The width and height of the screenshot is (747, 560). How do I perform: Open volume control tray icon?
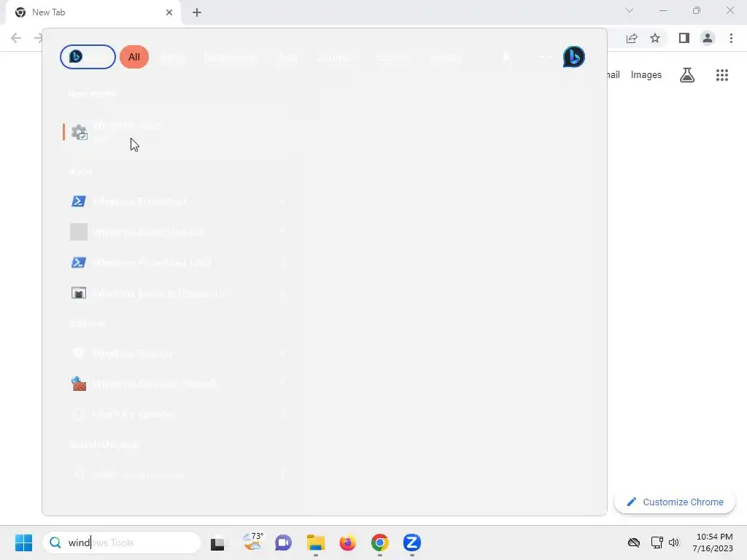[673, 542]
